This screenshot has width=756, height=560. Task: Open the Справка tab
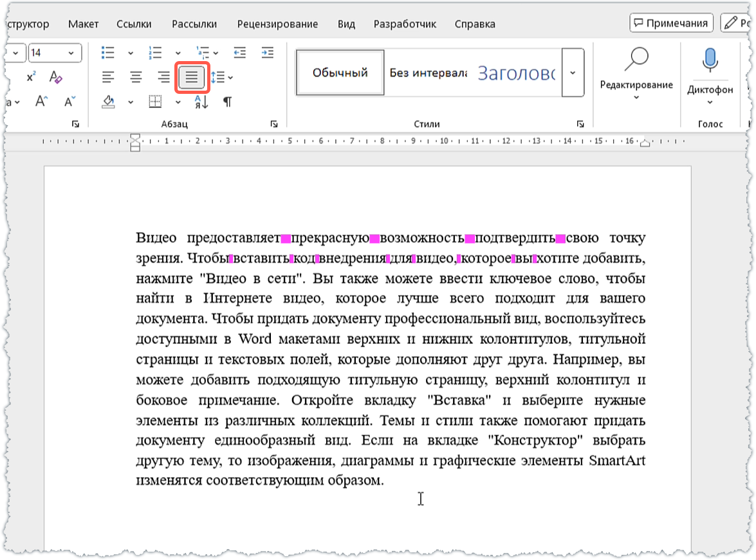(474, 24)
